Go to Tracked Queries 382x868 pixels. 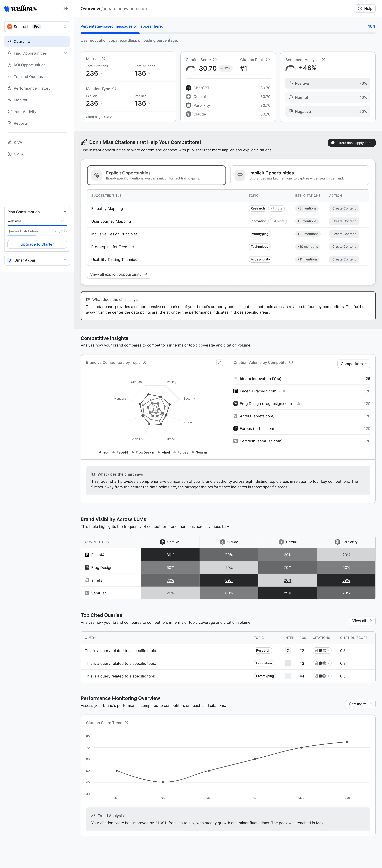click(37, 76)
